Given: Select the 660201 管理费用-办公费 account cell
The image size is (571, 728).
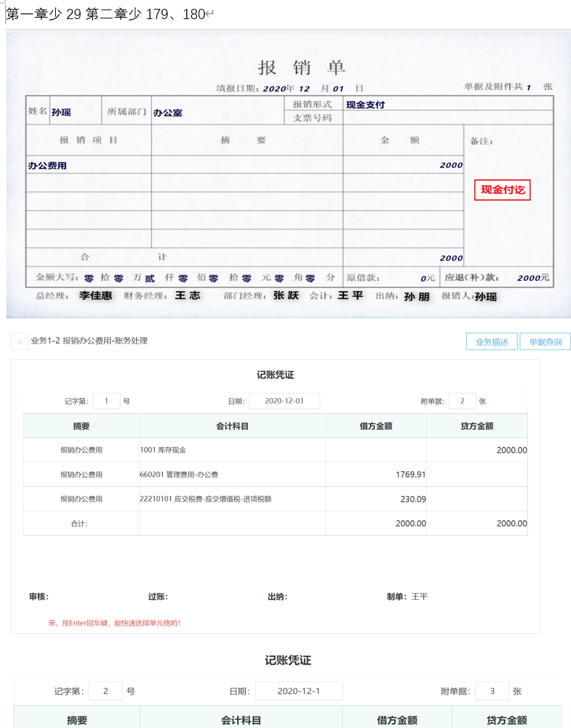Looking at the screenshot, I should click(x=232, y=474).
